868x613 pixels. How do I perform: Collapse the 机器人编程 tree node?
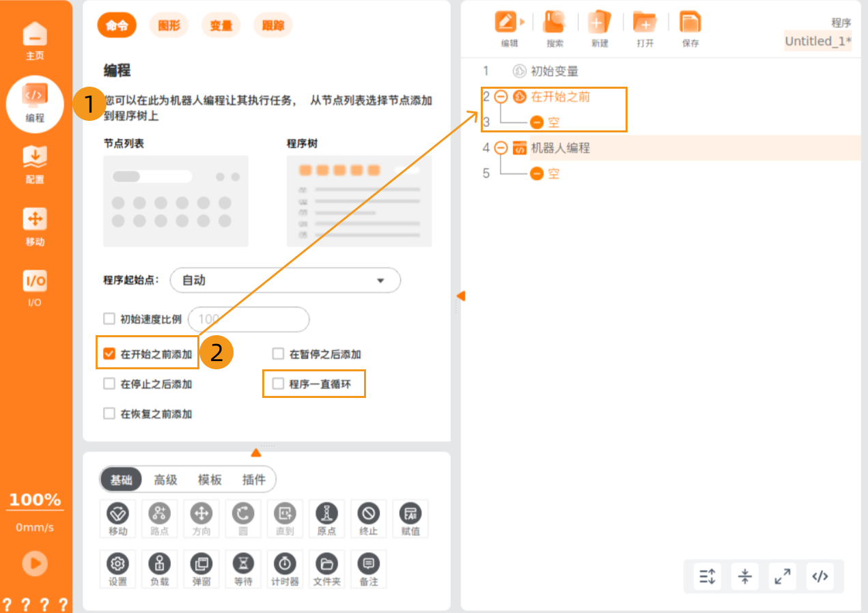click(501, 147)
